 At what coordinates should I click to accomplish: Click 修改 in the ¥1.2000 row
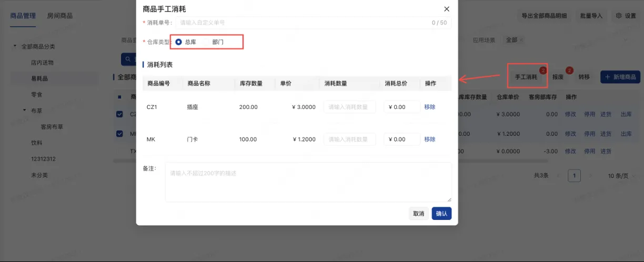(x=570, y=134)
